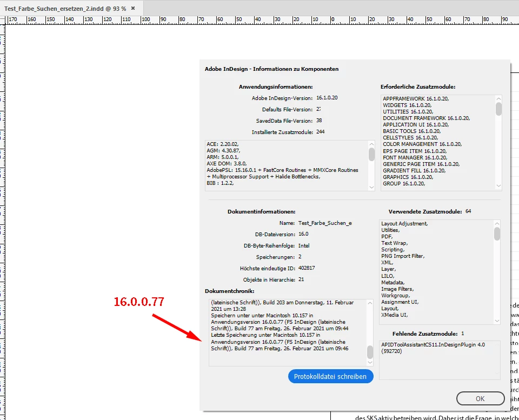Click Image Filters in used plugins list
The image size is (519, 420).
tap(397, 289)
